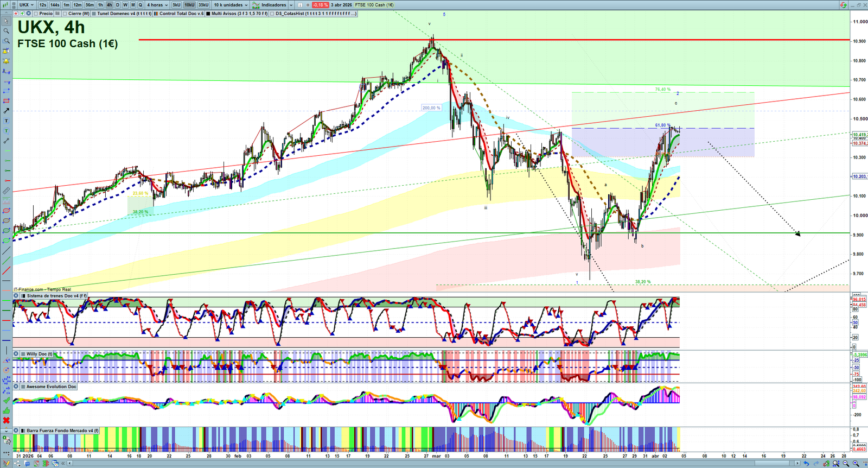Viewport: 868px width, 468px height.
Task: Click the 35kU units button
Action: 203,5
